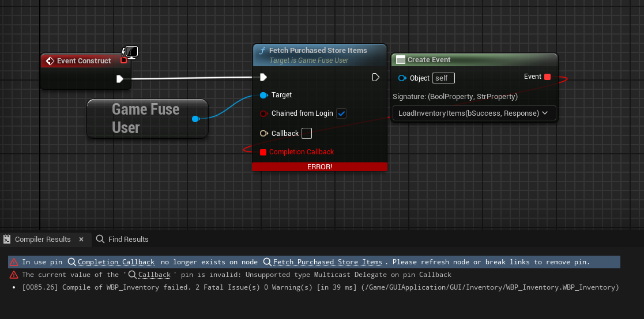Image resolution: width=644 pixels, height=319 pixels.
Task: Click magnifier icon before Fetch Purchased link
Action: pyautogui.click(x=268, y=261)
